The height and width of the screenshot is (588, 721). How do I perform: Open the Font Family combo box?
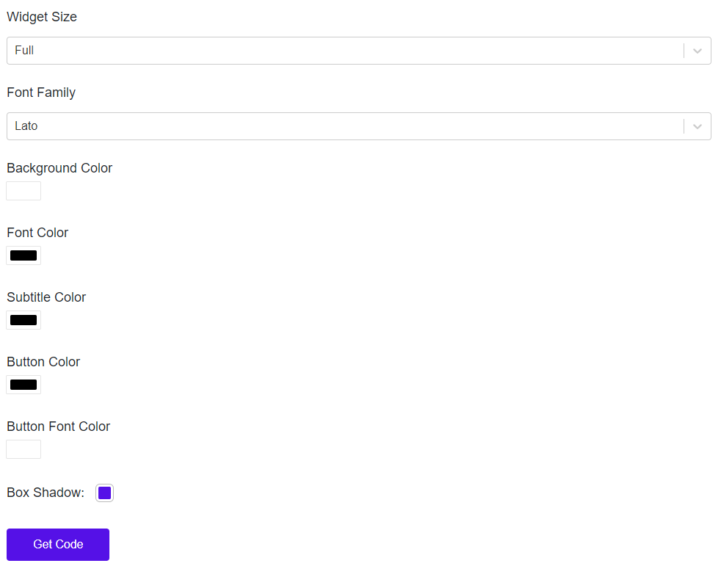pos(345,126)
